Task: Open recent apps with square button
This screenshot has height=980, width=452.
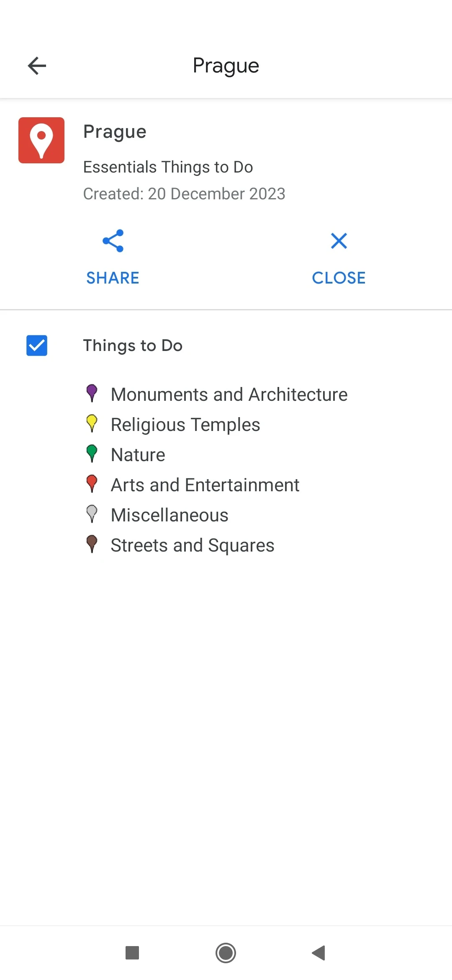Action: pos(132,953)
